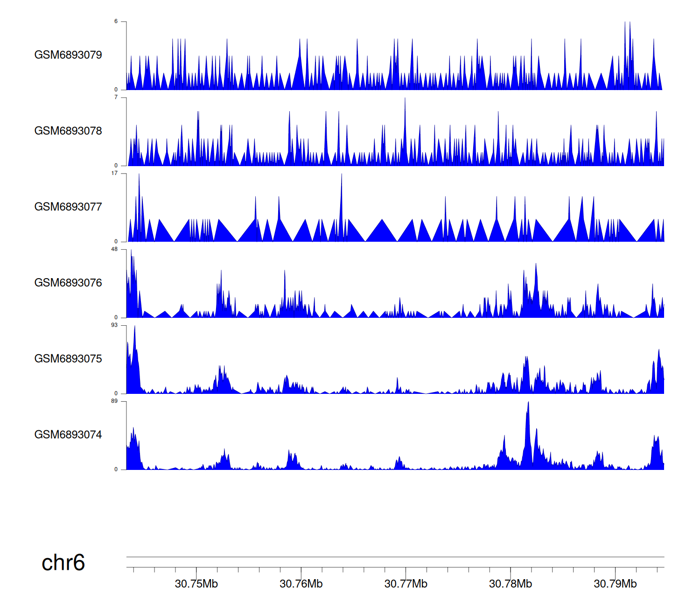This screenshot has width=700, height=616.
Task: Click the chr6 chromosome label
Action: point(63,563)
